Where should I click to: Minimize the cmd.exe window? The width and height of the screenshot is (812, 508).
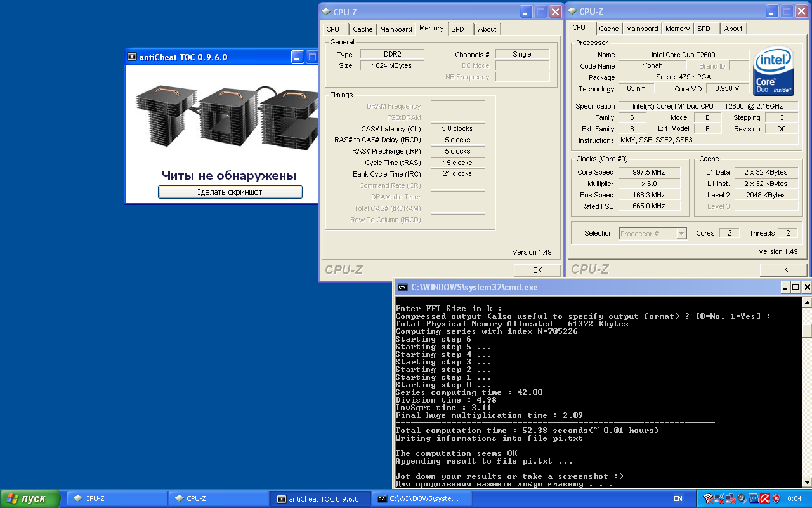(785, 287)
